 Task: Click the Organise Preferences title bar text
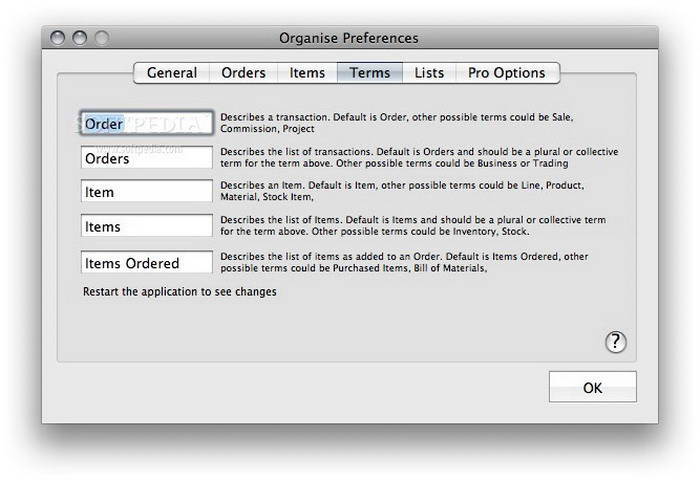[x=349, y=38]
